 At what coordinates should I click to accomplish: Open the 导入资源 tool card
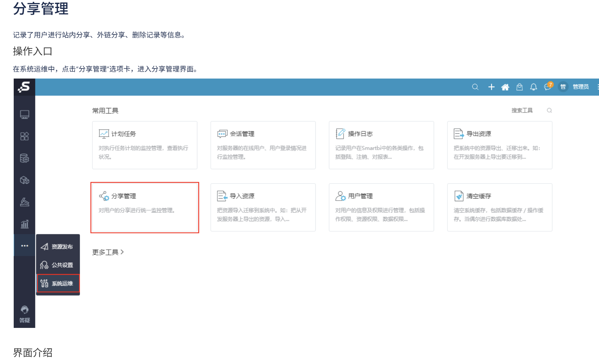tap(263, 207)
